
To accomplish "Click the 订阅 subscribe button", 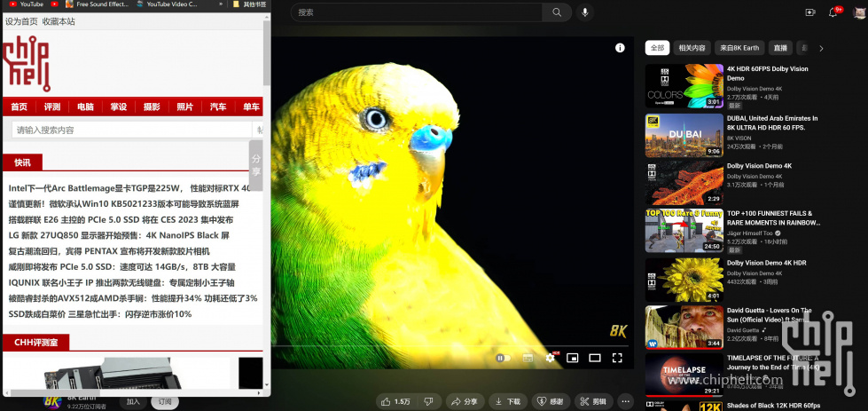I will click(165, 401).
